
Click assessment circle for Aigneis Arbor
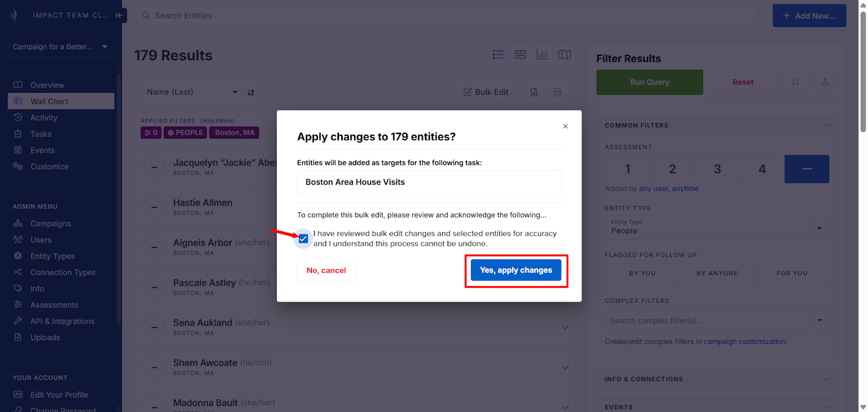click(x=154, y=248)
